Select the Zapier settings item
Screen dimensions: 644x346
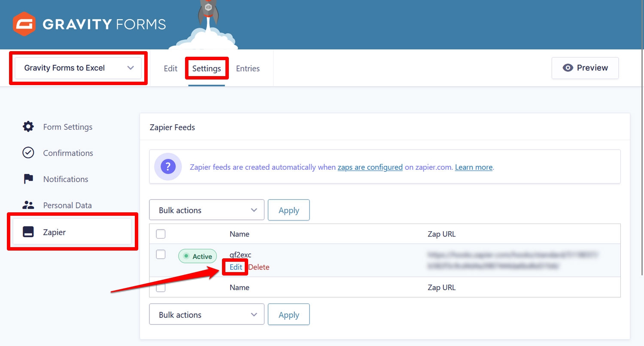pos(72,232)
